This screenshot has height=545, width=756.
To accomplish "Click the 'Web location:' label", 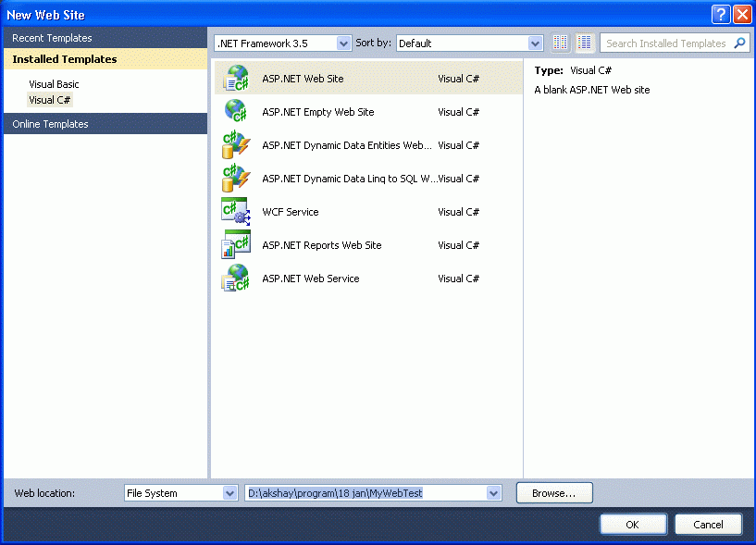I will point(44,493).
